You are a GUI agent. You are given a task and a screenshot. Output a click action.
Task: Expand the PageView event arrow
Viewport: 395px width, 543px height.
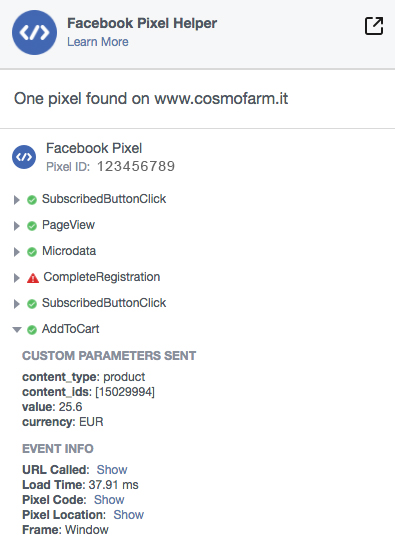click(x=16, y=226)
